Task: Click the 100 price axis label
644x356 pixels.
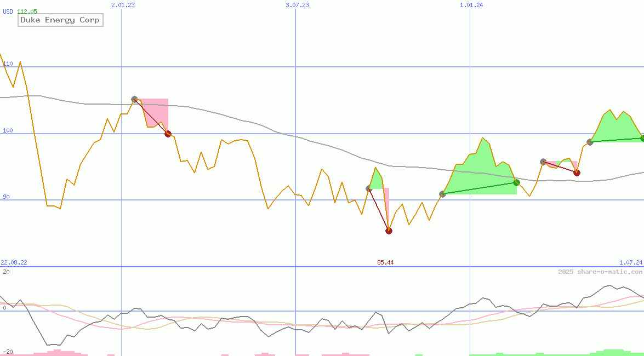Action: (8, 130)
